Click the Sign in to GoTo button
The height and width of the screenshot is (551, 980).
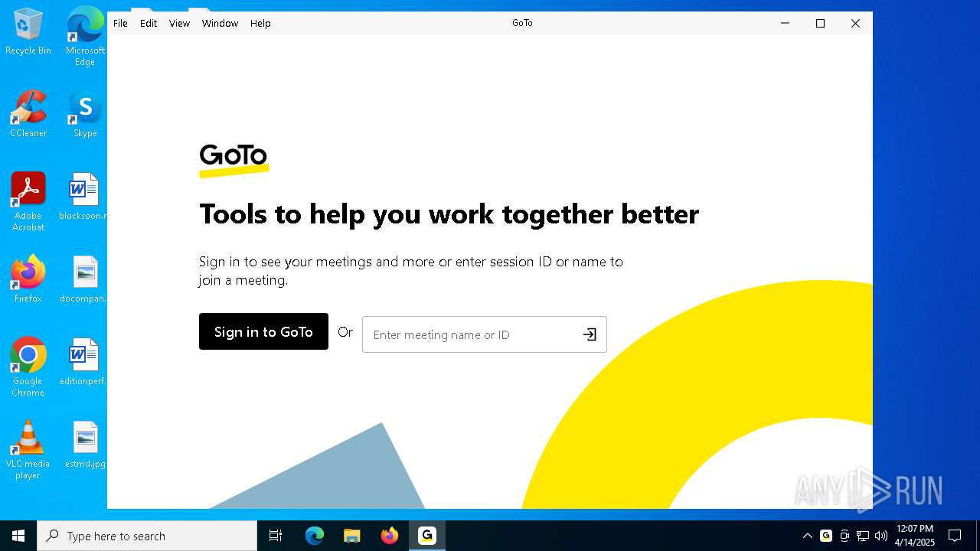point(263,331)
